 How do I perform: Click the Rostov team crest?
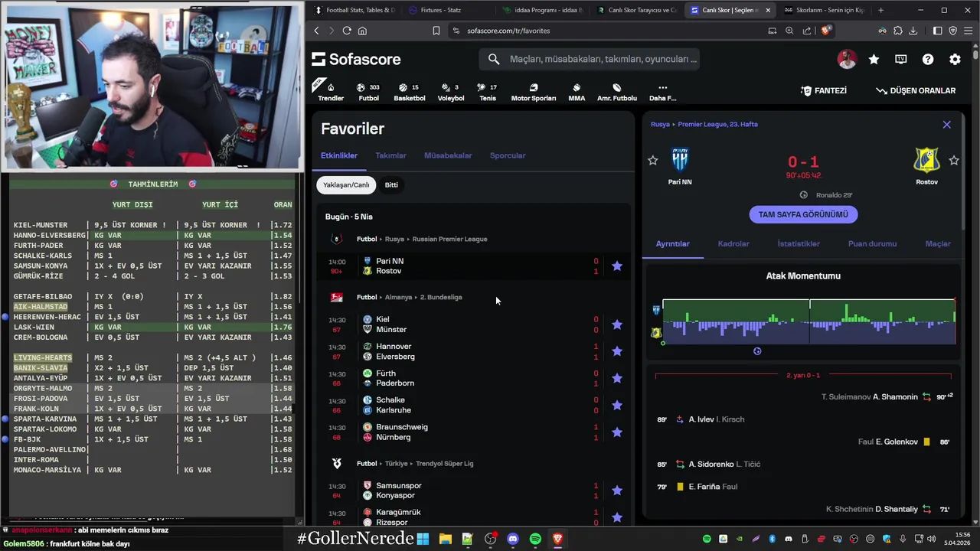tap(926, 160)
